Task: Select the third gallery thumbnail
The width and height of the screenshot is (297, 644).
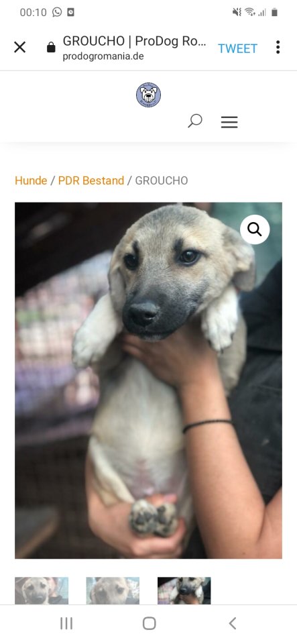Action: pyautogui.click(x=184, y=590)
